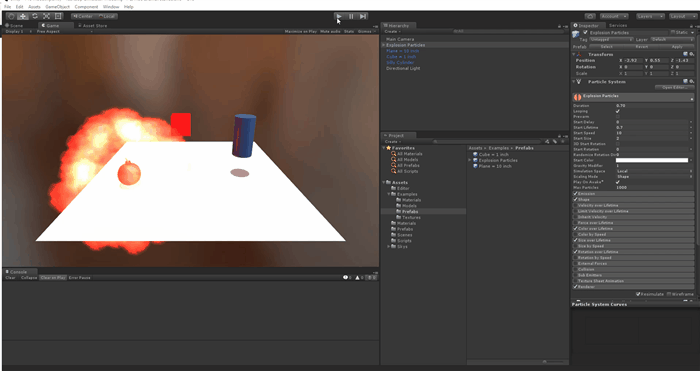This screenshot has width=700, height=371.
Task: Click the Play button in toolbar
Action: [339, 17]
